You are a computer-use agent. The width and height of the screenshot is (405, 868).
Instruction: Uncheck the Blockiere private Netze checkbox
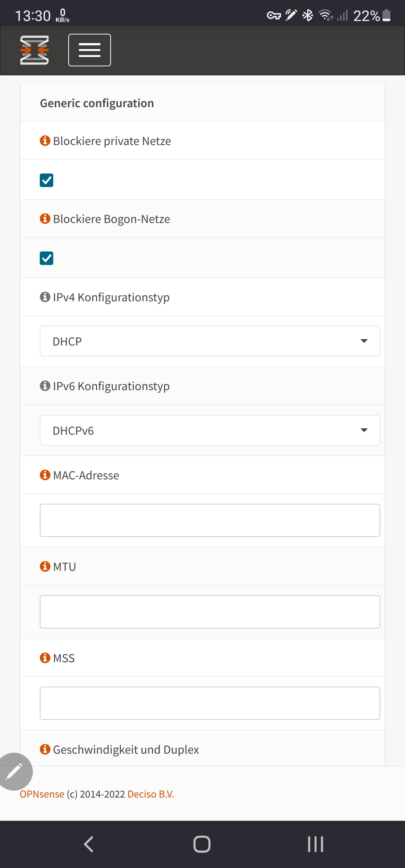pos(46,180)
